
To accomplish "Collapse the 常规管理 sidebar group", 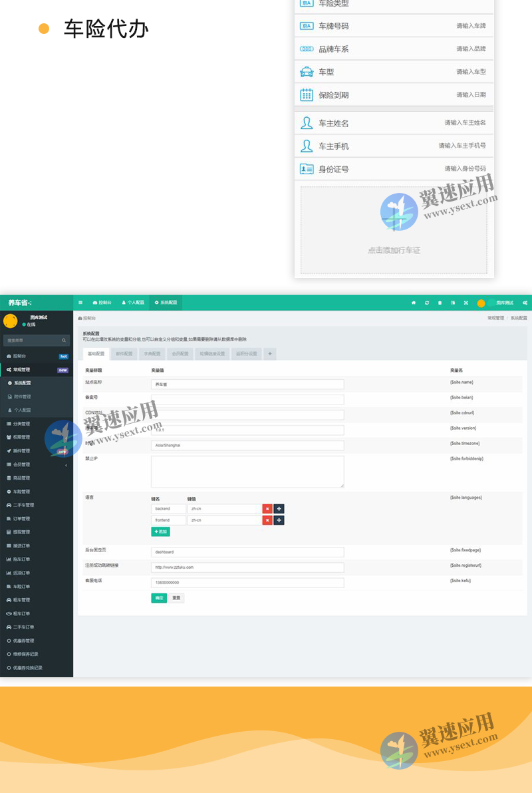I will [x=36, y=370].
